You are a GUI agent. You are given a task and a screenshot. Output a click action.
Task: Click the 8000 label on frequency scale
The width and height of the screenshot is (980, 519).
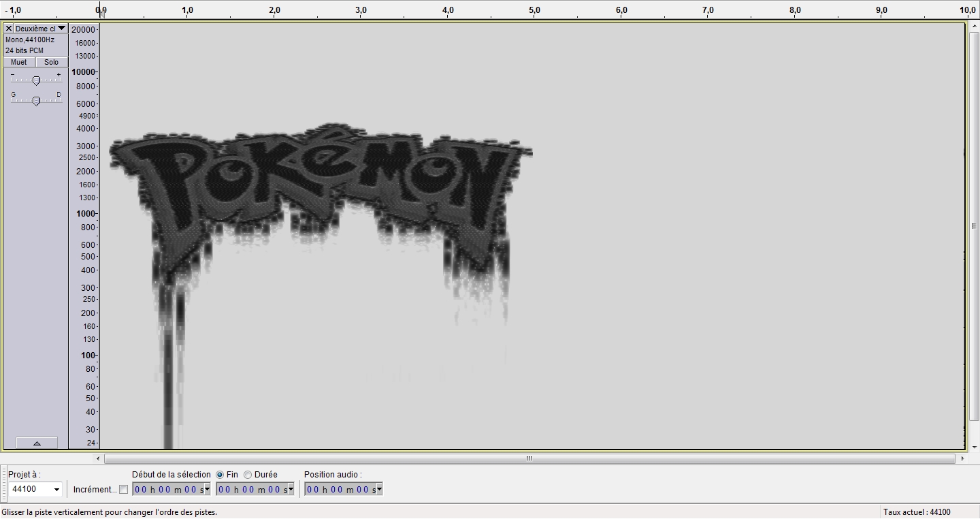click(86, 86)
